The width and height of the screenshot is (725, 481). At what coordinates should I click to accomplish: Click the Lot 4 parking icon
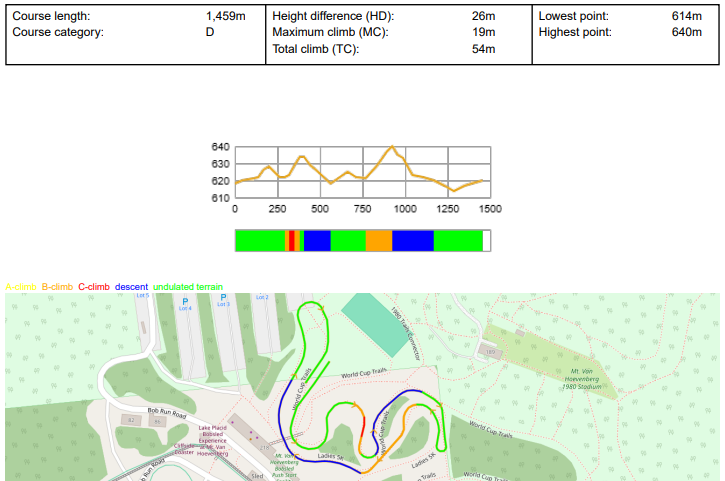[x=184, y=300]
